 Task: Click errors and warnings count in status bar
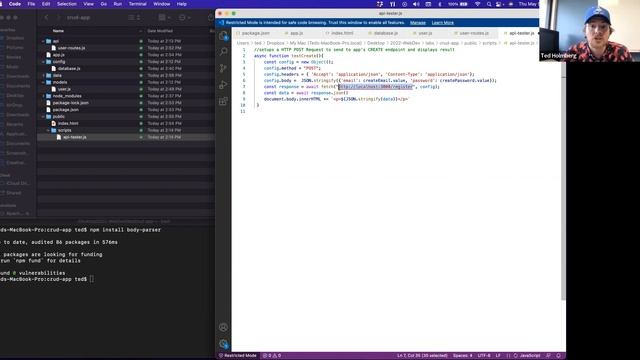272,356
